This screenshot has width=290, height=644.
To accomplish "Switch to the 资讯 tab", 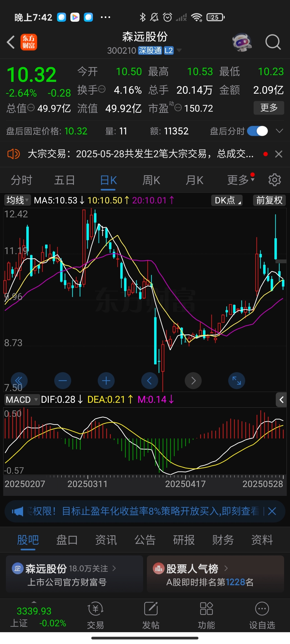I will 106,540.
